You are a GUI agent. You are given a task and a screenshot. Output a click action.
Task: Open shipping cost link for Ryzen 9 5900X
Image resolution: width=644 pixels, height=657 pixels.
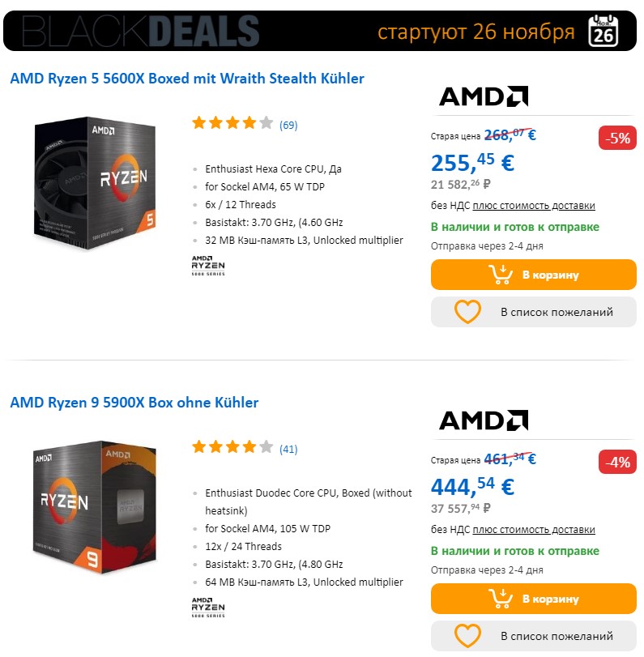(x=534, y=530)
